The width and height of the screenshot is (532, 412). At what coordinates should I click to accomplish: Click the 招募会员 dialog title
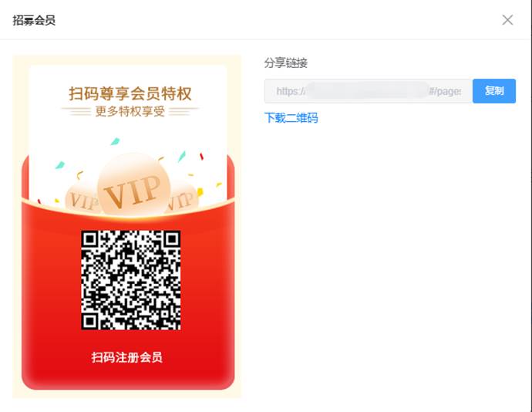click(34, 20)
